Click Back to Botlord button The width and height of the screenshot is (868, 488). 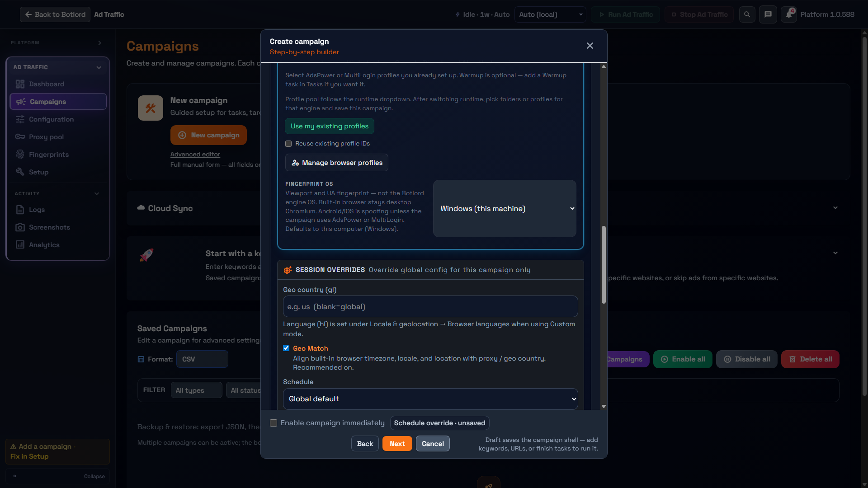55,14
